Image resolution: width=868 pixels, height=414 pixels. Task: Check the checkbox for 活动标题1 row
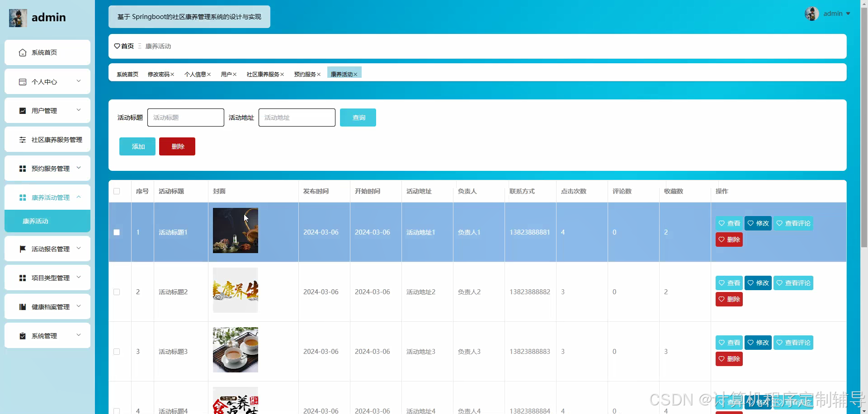(117, 232)
